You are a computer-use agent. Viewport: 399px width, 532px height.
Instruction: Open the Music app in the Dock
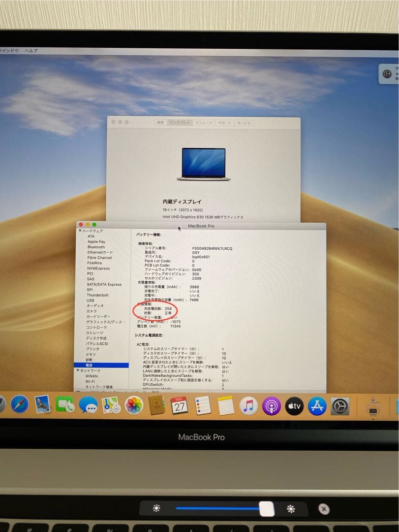[248, 405]
